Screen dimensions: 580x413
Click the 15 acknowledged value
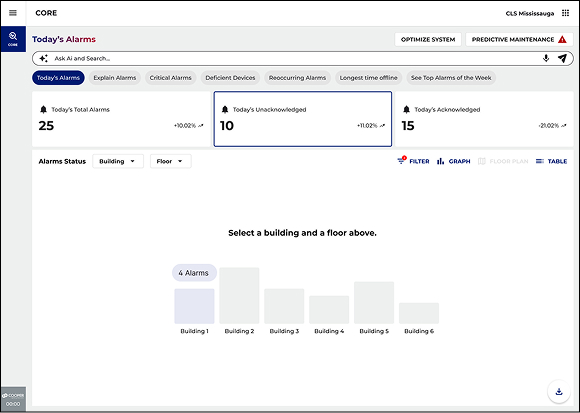coord(408,126)
